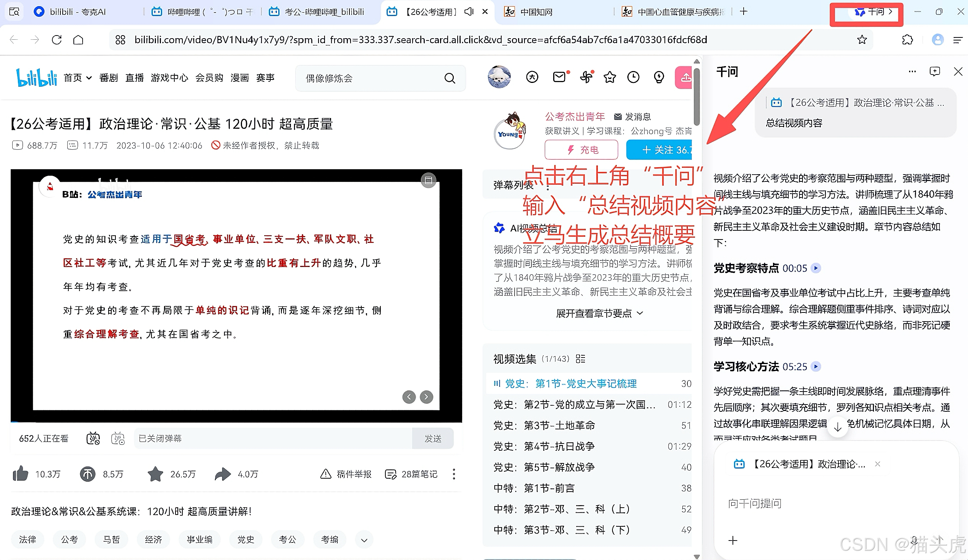Go to browser home page
The image size is (968, 560).
78,39
